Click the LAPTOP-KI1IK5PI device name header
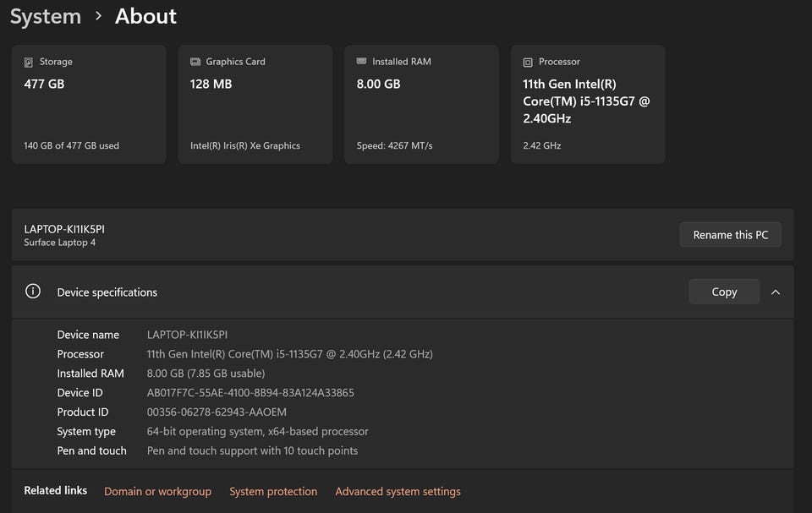This screenshot has width=812, height=513. click(64, 229)
